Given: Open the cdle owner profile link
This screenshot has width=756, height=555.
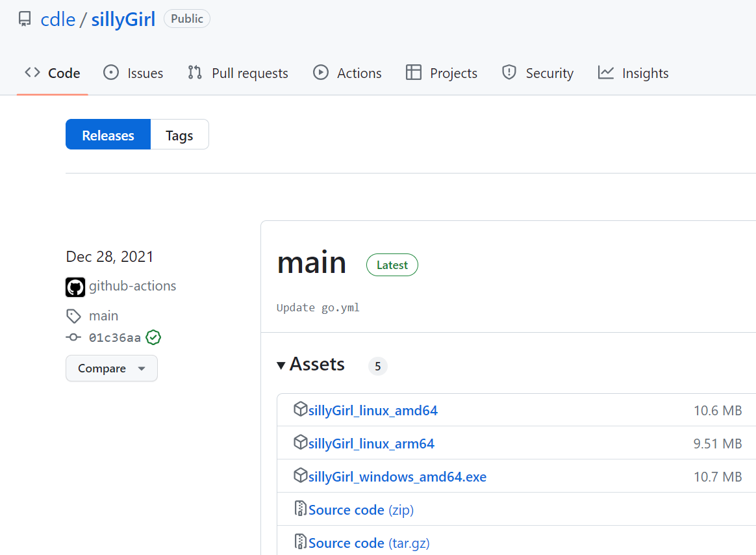Looking at the screenshot, I should click(x=58, y=19).
